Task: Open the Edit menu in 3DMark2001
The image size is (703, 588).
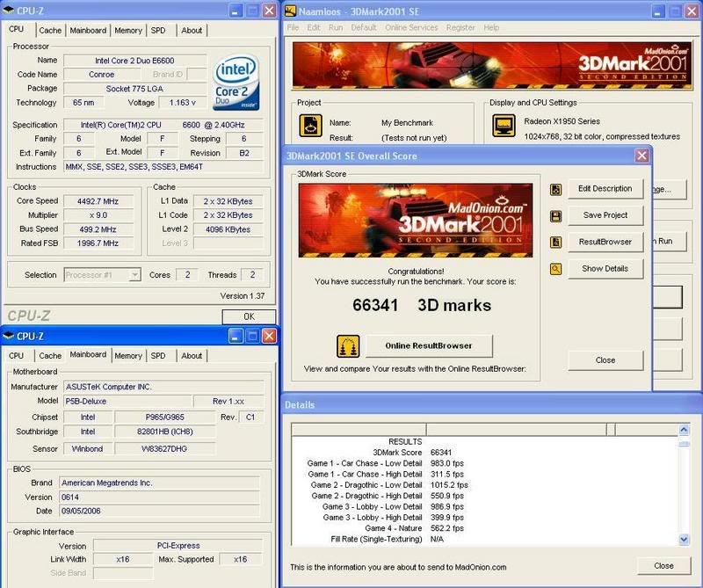Action: pos(314,27)
